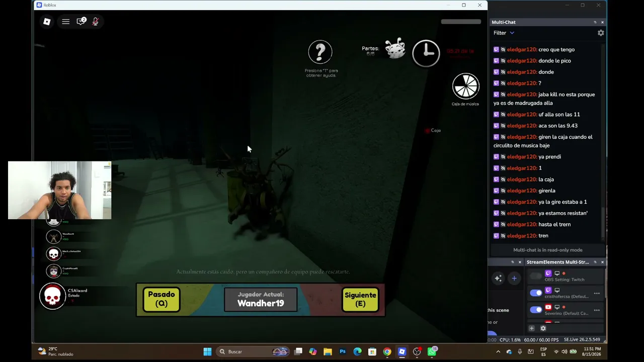
Task: Close the Multi-Chat dock
Action: 602,22
